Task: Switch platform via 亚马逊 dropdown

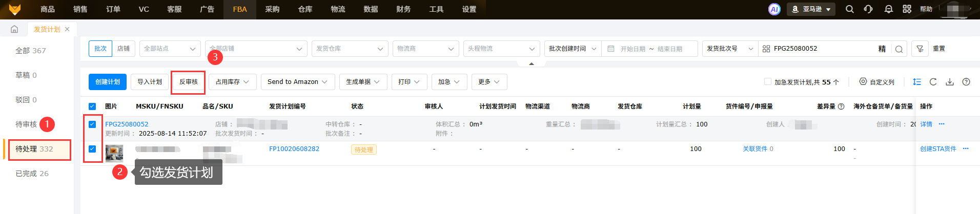Action: [811, 9]
